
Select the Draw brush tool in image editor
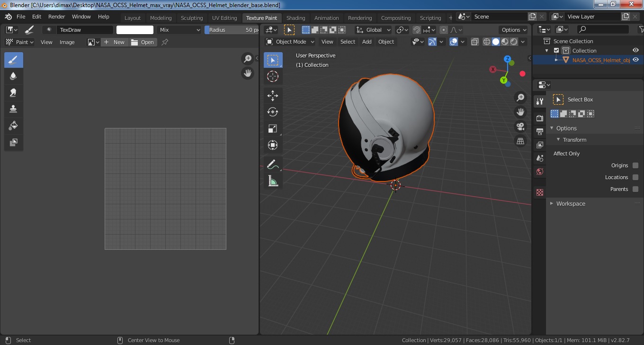[x=14, y=60]
